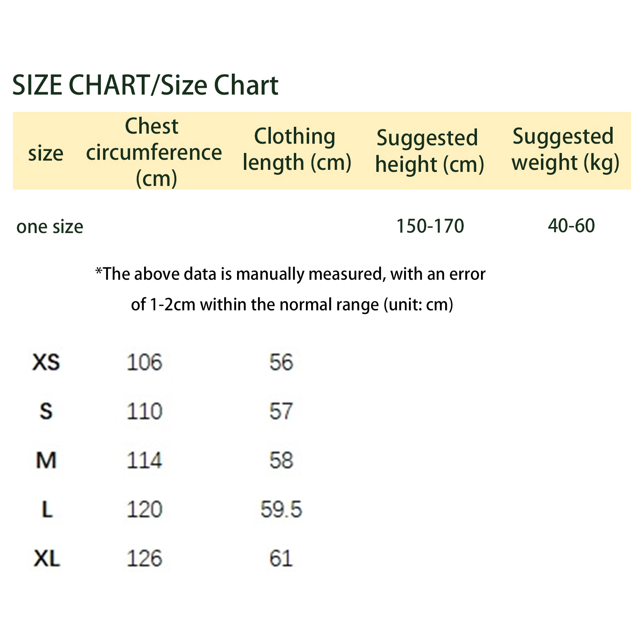Viewport: 644px width, 644px height.
Task: Click the Suggested weight column header
Action: 565,150
